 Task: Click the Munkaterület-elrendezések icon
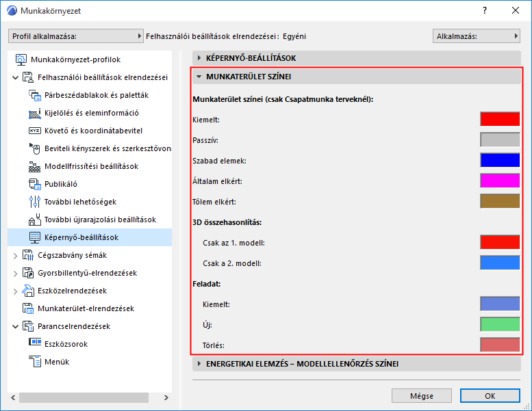click(28, 308)
